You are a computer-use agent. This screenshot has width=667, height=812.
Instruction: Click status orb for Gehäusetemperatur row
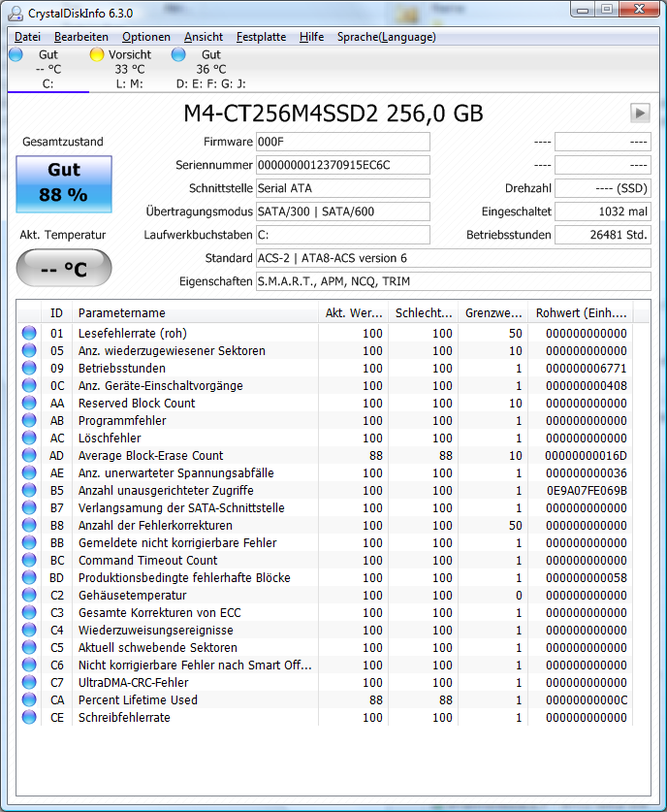[29, 595]
